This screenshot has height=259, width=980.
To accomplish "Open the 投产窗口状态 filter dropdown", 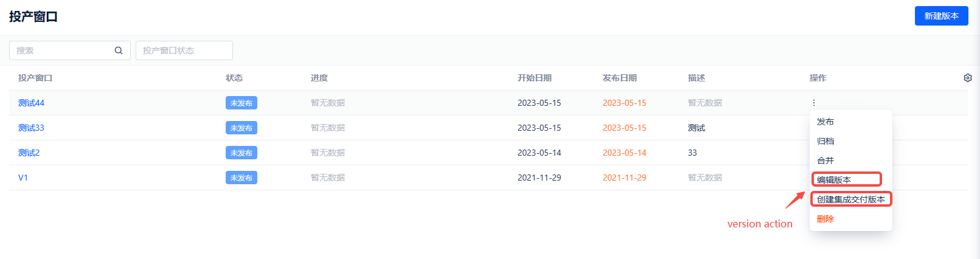I will click(x=184, y=50).
